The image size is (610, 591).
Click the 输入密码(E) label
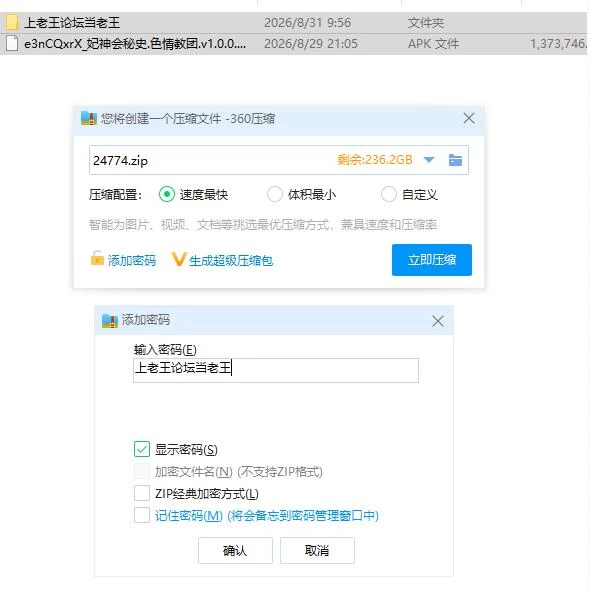click(x=165, y=350)
